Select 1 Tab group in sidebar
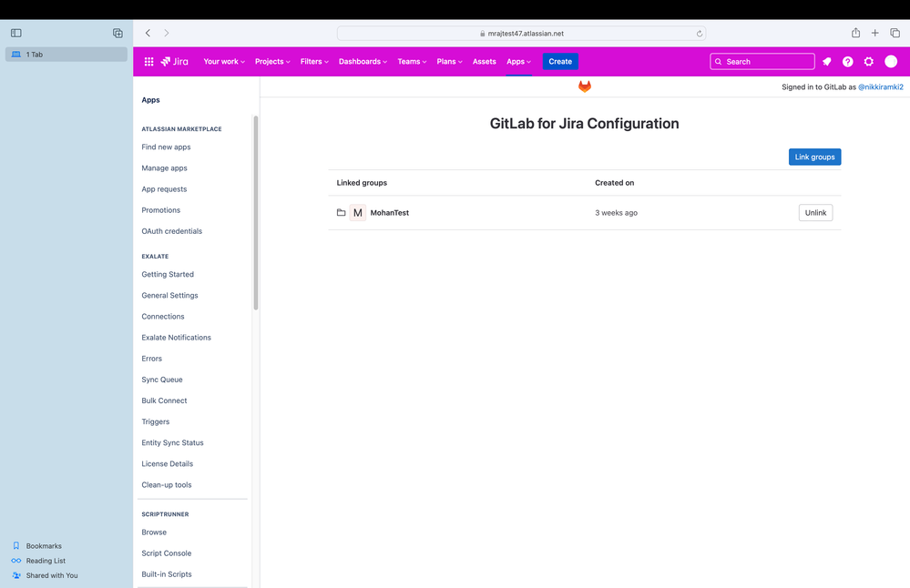Screen dimensions: 910x588 66,55
